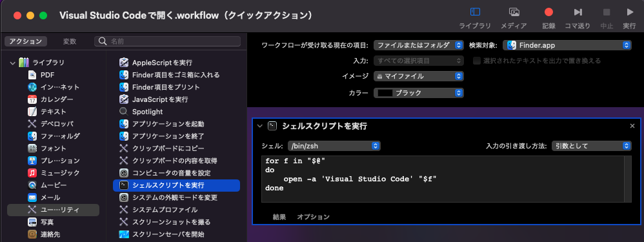Screen dimensions: 644x242
Task: Run the workflow with the 実行 button
Action: point(629,17)
